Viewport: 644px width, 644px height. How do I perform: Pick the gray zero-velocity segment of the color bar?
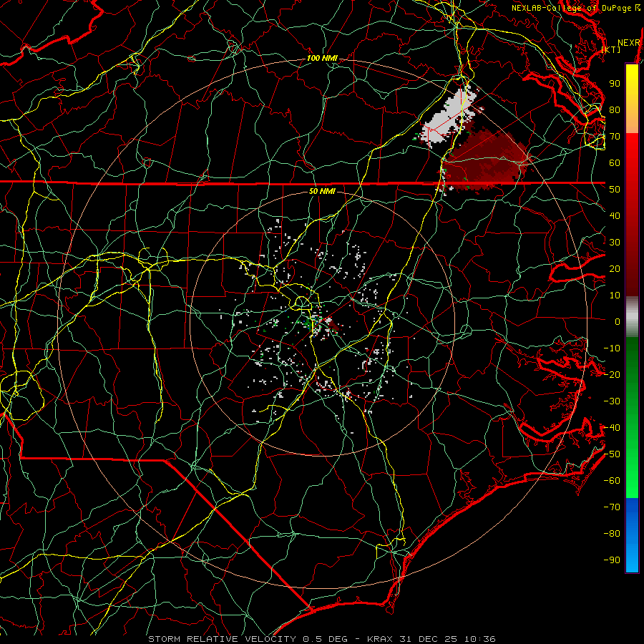(632, 317)
